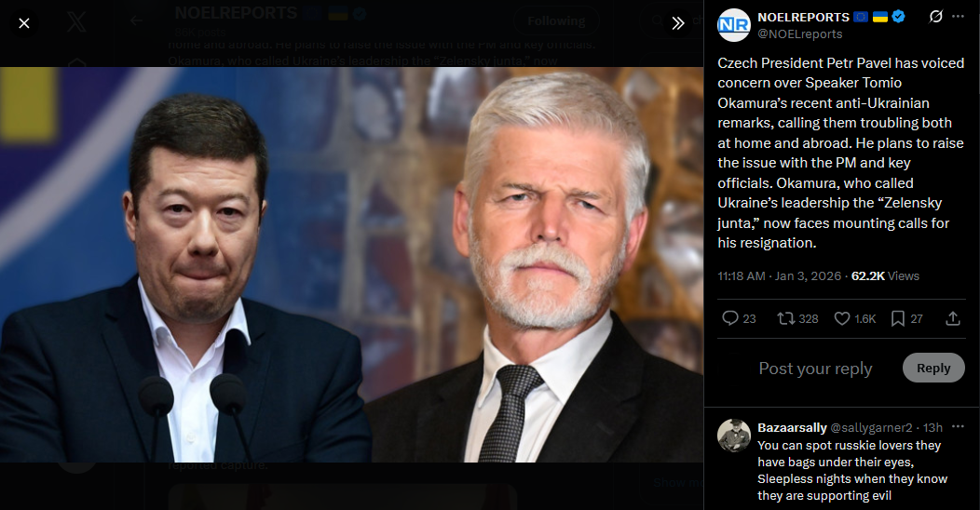The height and width of the screenshot is (510, 980).
Task: Click the photo of the two politicians
Action: point(351,264)
